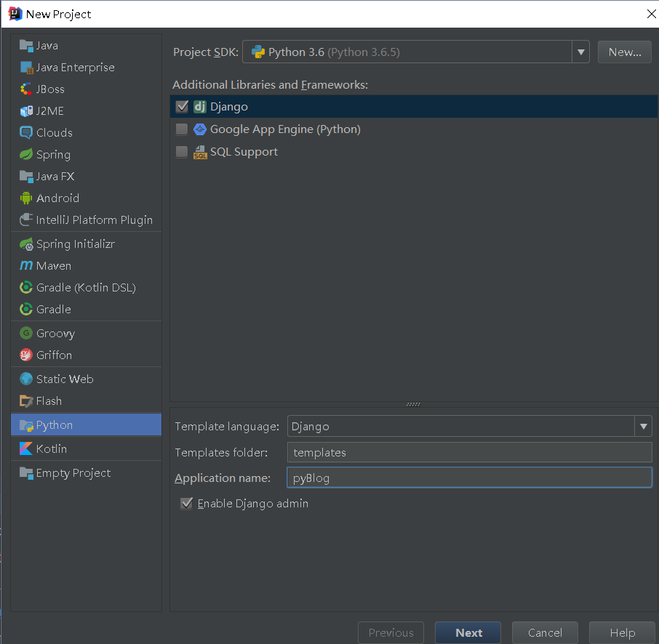Pick the Gradle (Kotlin DSL) icon

26,287
